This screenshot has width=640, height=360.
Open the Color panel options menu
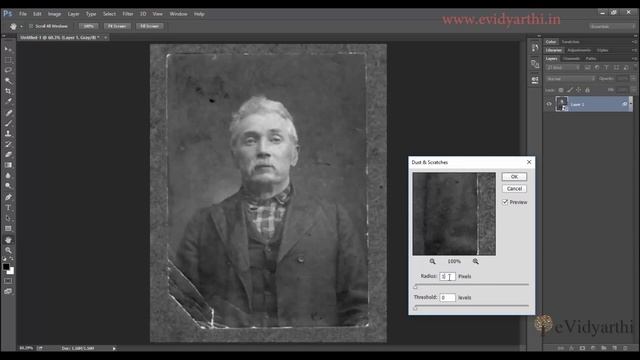point(634,42)
